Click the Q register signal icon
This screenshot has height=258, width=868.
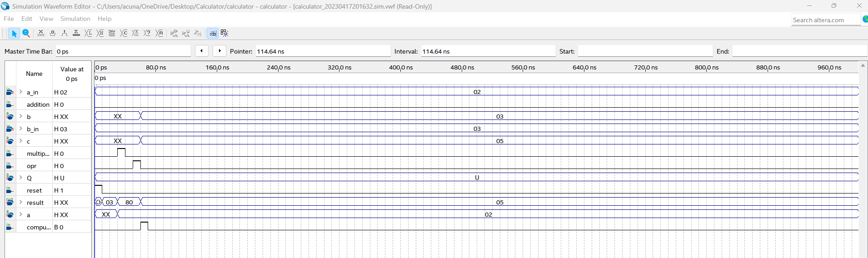click(x=10, y=178)
